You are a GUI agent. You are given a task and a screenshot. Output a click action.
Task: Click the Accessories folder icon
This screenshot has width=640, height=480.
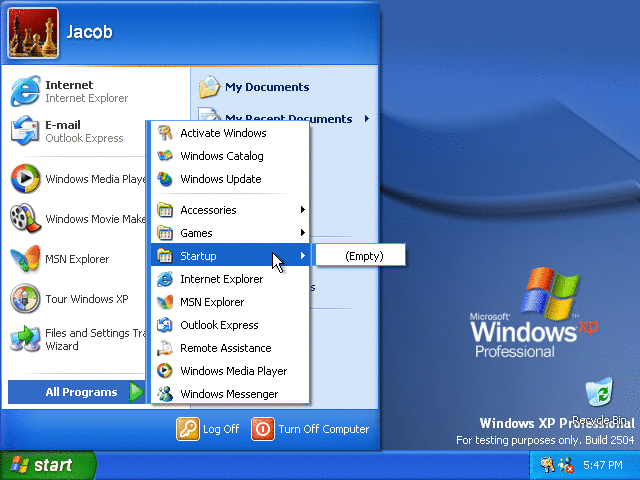click(165, 210)
